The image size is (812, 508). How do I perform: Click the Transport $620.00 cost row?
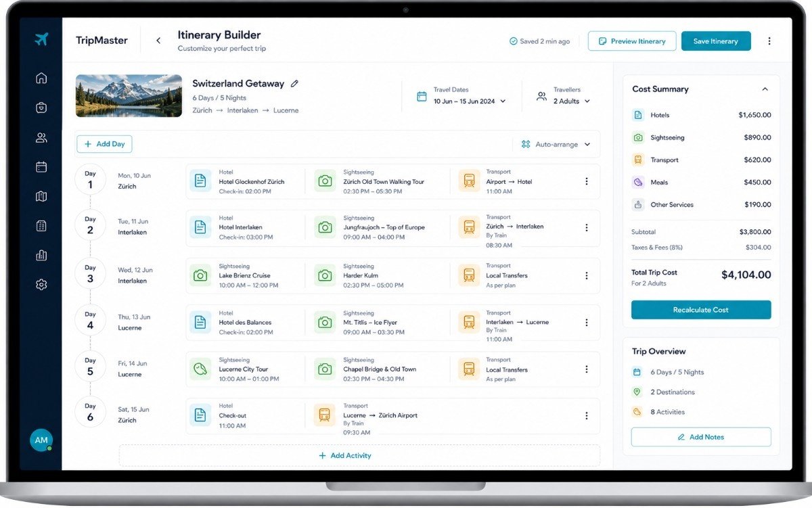701,160
